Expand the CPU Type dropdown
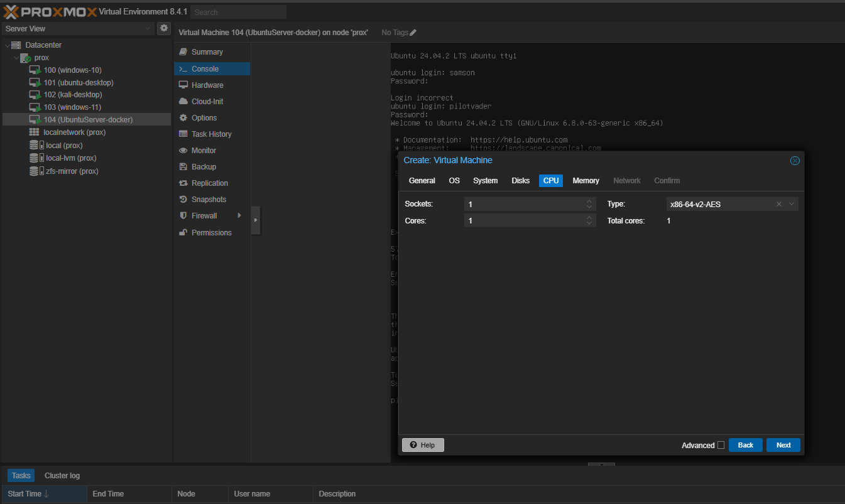 [x=792, y=204]
